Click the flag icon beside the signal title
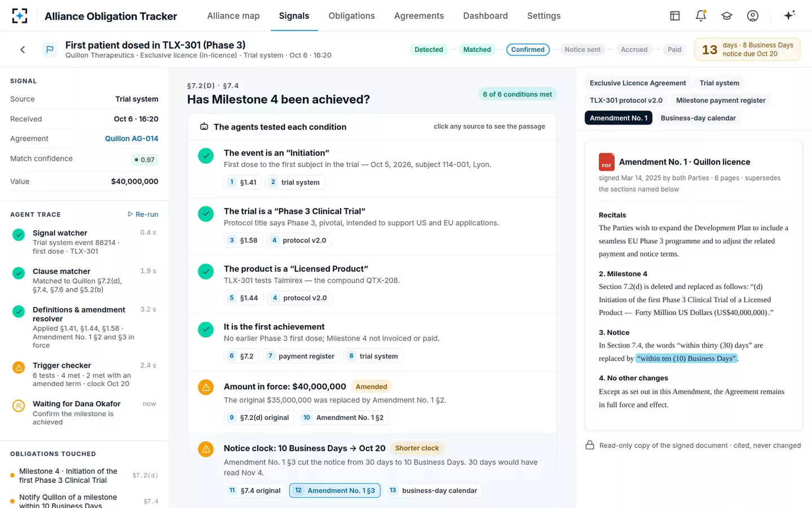The width and height of the screenshot is (812, 508). click(50, 50)
